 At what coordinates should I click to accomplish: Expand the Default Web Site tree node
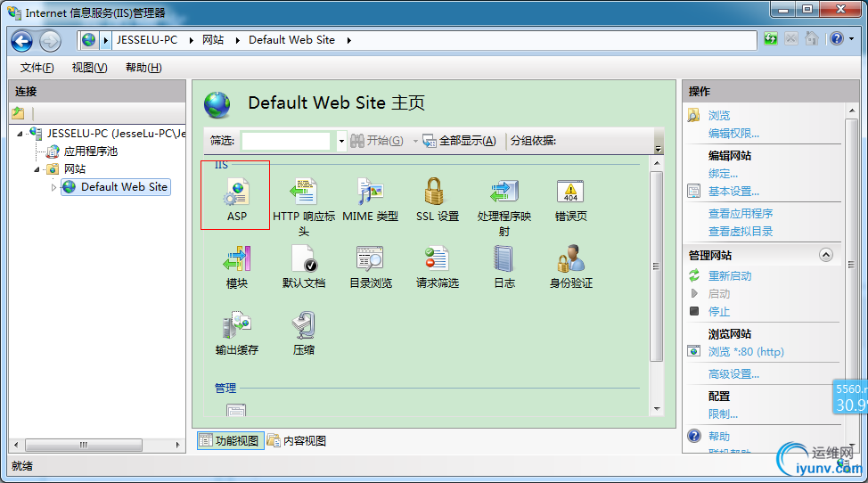[x=53, y=187]
